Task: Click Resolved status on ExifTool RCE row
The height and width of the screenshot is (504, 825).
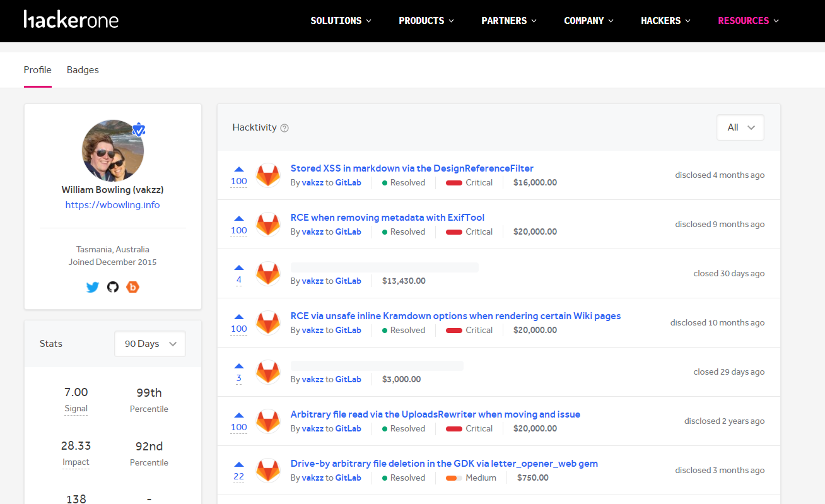Action: (404, 232)
